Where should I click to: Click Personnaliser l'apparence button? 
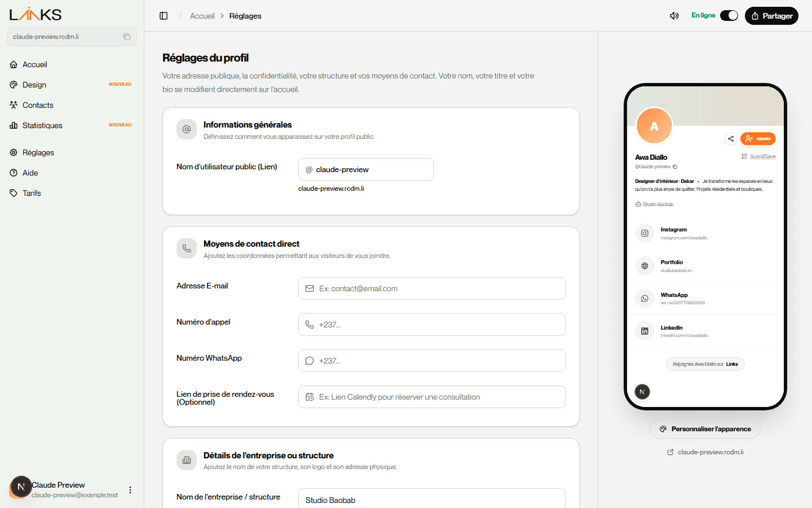705,429
